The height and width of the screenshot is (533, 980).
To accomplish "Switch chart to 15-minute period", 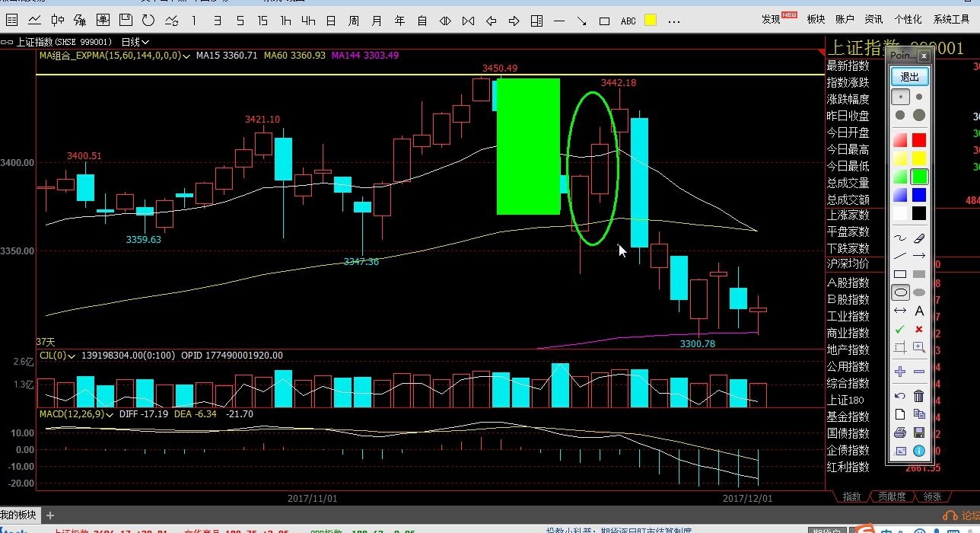I will (262, 21).
